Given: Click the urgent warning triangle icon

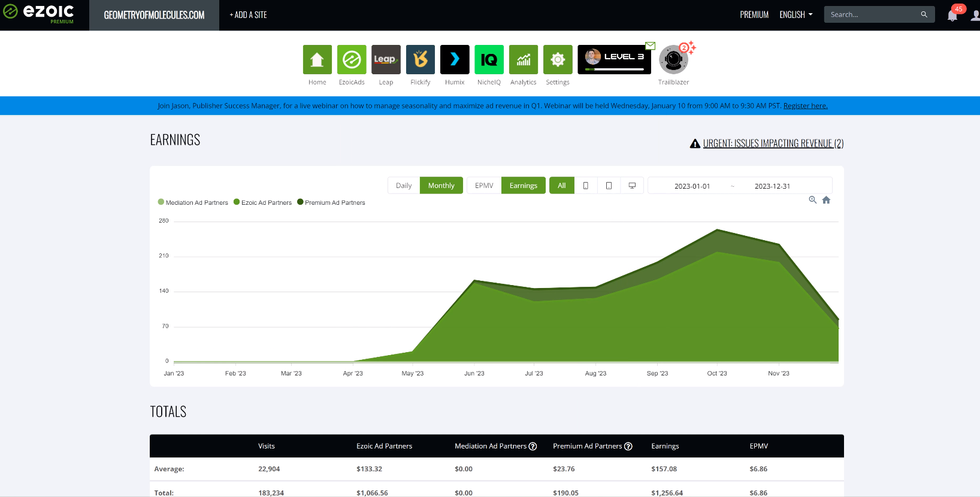Looking at the screenshot, I should click(x=695, y=144).
